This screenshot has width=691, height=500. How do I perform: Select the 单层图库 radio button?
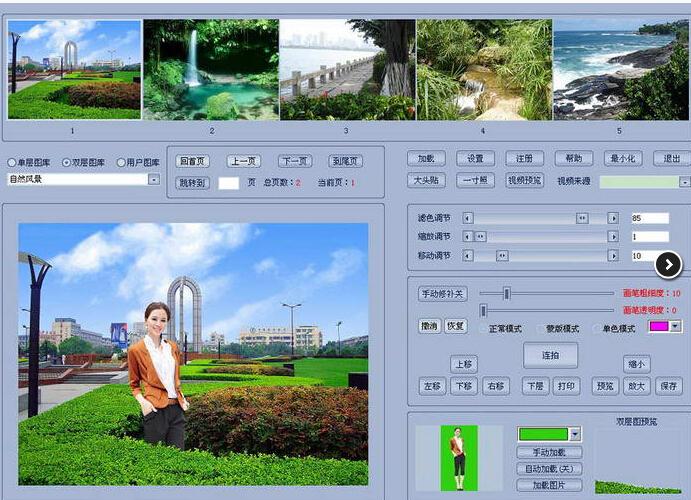click(12, 162)
